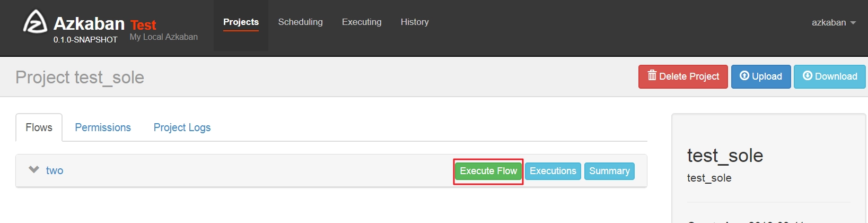
Task: Open the Projects menu item
Action: pyautogui.click(x=241, y=22)
